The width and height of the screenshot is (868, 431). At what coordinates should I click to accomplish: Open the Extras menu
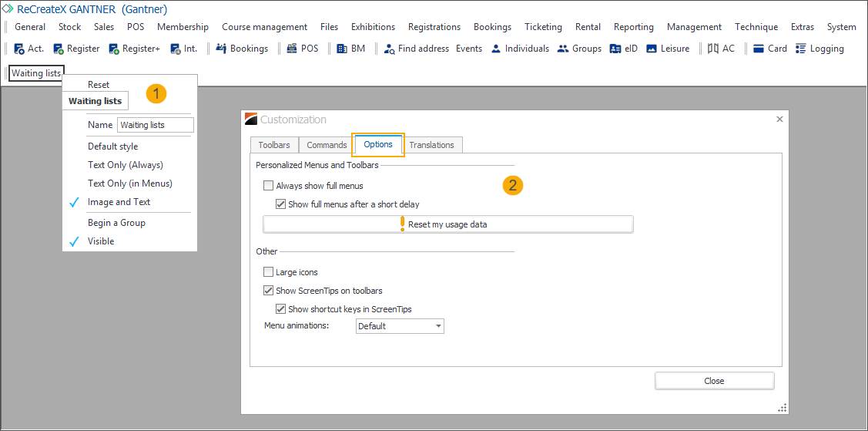tap(803, 26)
